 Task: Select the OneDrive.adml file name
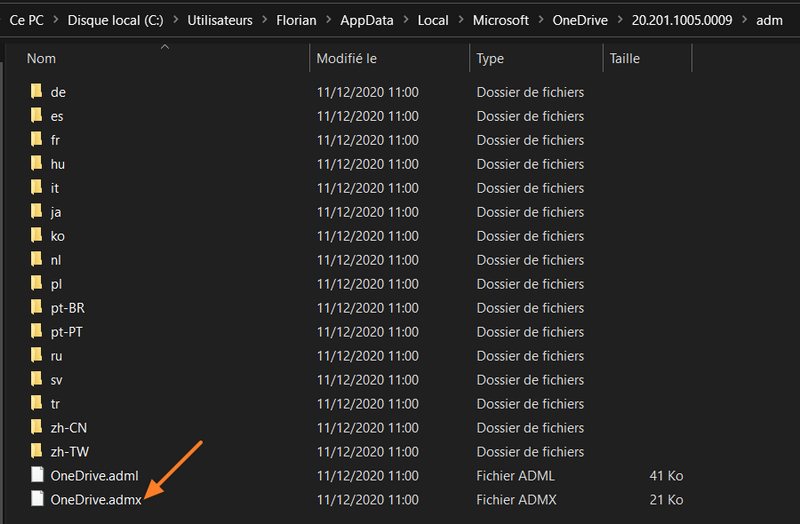click(94, 476)
